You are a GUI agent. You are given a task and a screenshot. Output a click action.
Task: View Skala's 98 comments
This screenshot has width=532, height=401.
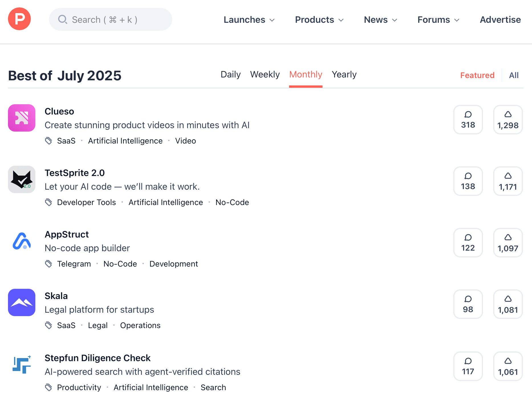[x=468, y=304]
